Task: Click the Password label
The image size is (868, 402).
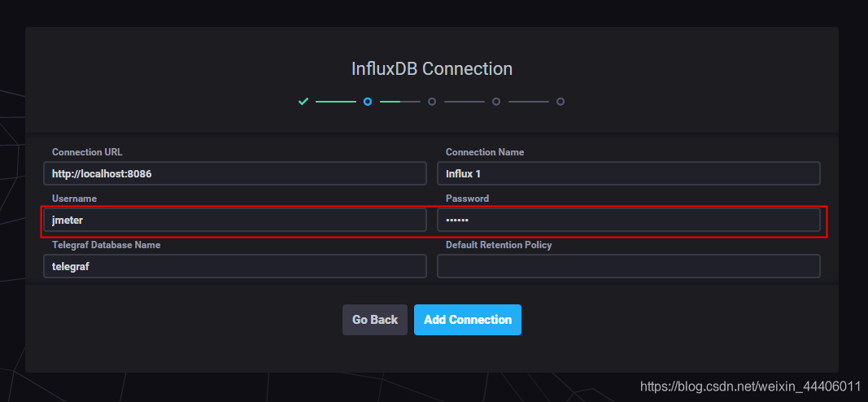Action: 467,199
